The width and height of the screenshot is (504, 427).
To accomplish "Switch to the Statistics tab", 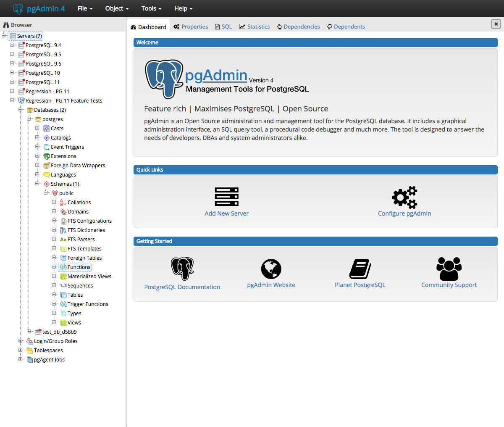I will [x=255, y=26].
